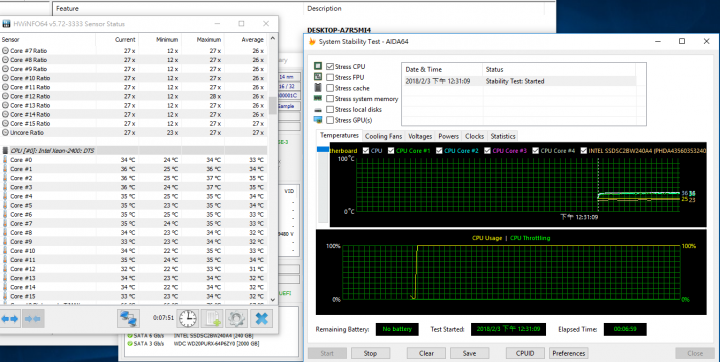This screenshot has width=720, height=362.
Task: Select the Core #12 Ratio sensor row
Action: pyautogui.click(x=133, y=96)
